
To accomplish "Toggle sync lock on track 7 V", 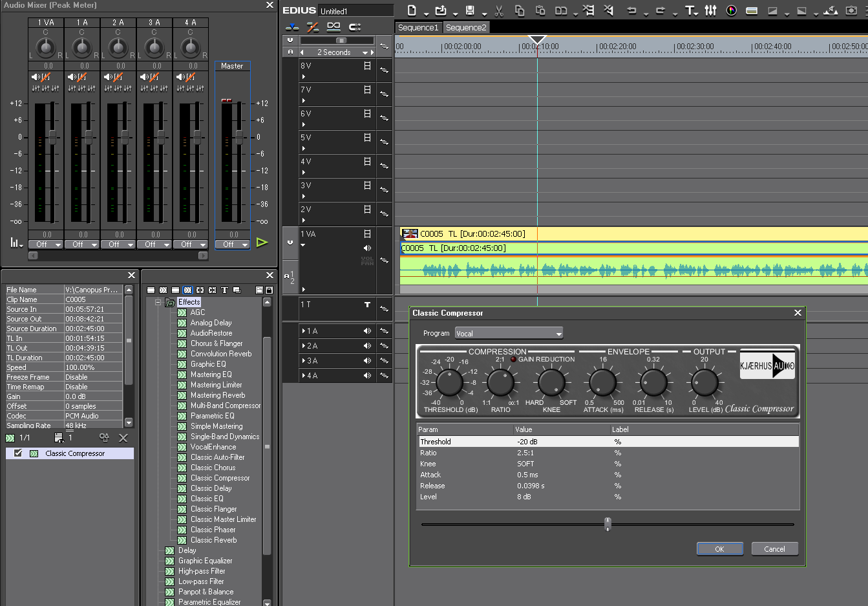I will point(384,94).
